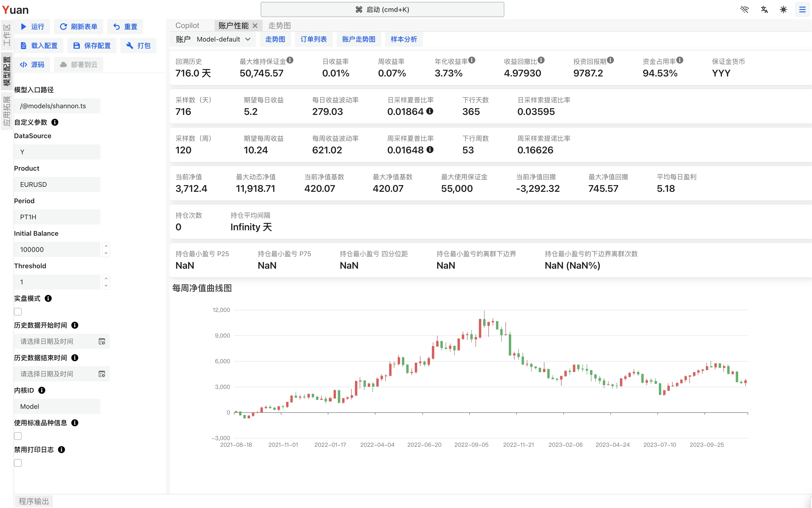The width and height of the screenshot is (812, 508).
Task: Open the hamburger menu icon
Action: click(x=802, y=9)
